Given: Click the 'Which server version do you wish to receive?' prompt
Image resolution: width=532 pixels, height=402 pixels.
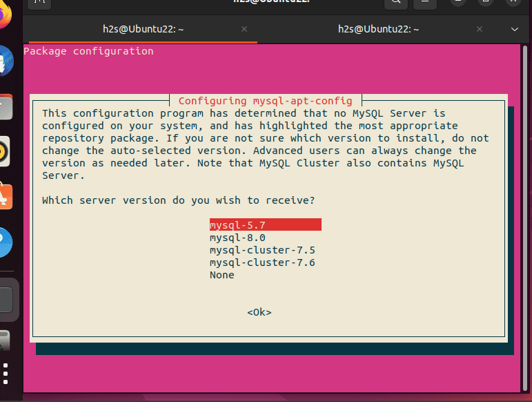Looking at the screenshot, I should 179,200.
